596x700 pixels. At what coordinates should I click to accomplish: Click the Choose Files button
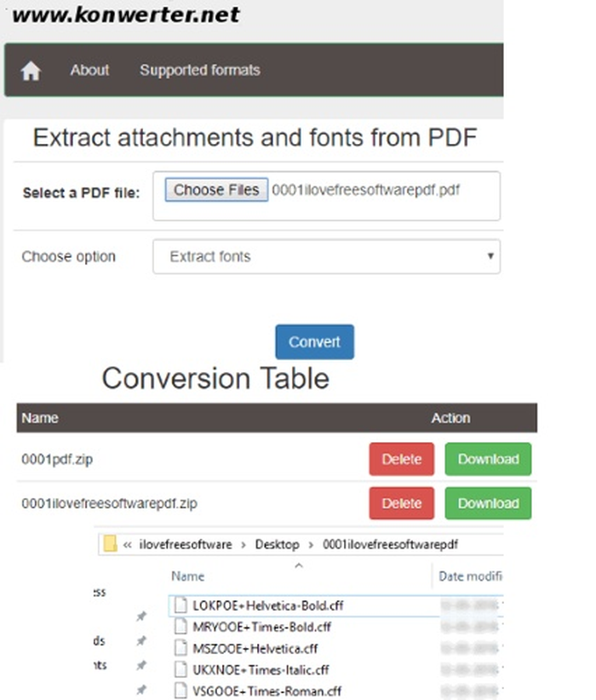click(216, 190)
